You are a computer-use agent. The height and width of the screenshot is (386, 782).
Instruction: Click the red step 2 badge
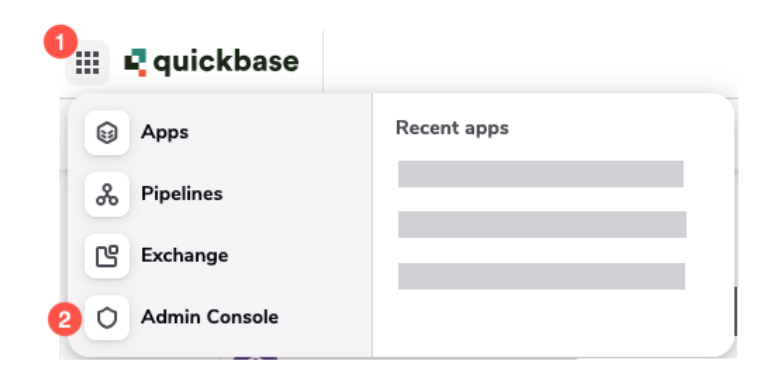click(x=64, y=319)
